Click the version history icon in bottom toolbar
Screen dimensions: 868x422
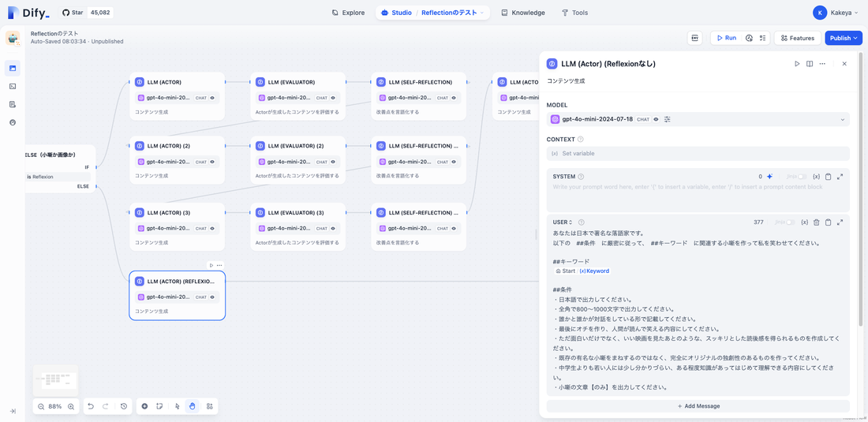tap(124, 406)
